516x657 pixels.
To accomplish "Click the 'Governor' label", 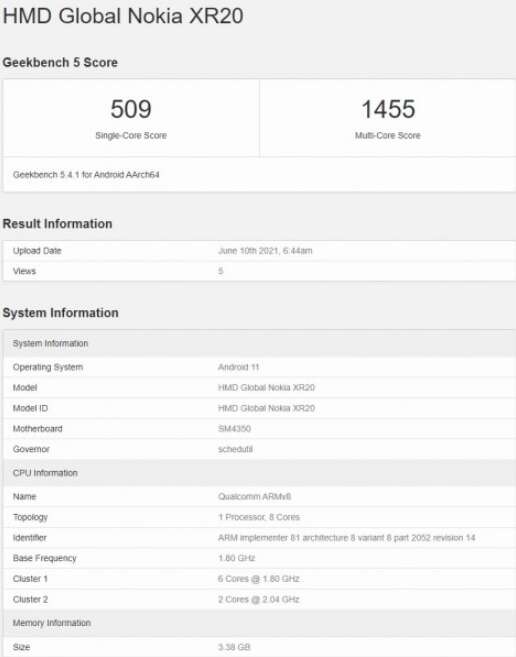I will pyautogui.click(x=31, y=449).
